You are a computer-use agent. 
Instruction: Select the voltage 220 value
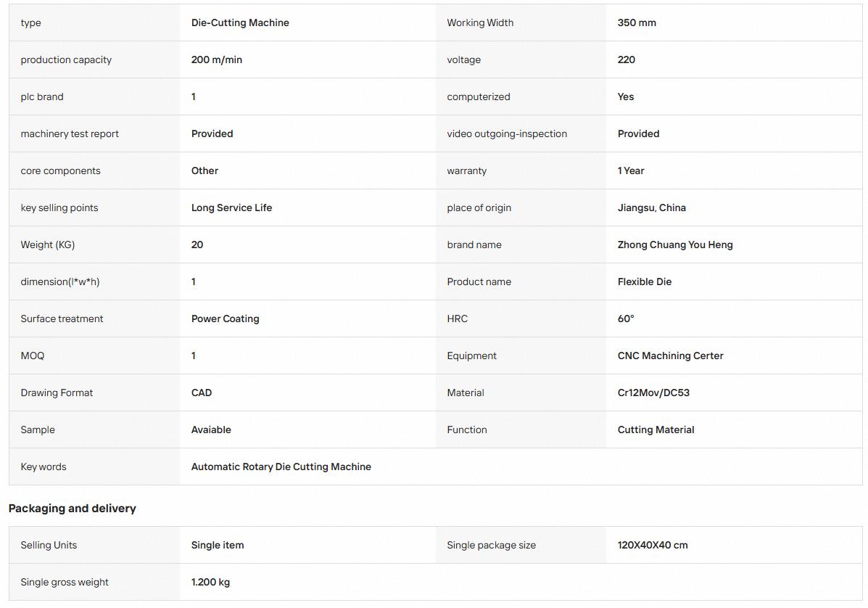[626, 59]
